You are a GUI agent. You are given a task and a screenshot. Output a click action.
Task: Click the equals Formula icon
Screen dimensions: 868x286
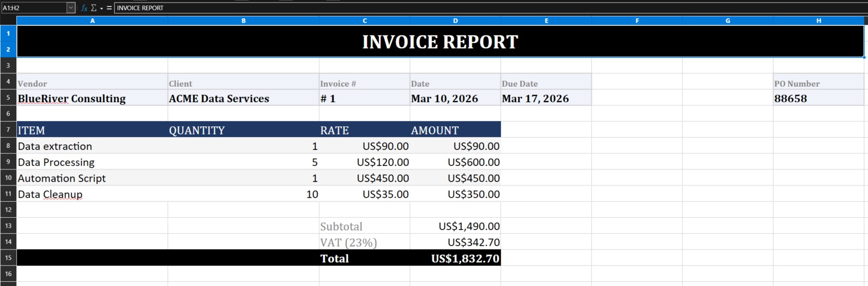coord(109,8)
